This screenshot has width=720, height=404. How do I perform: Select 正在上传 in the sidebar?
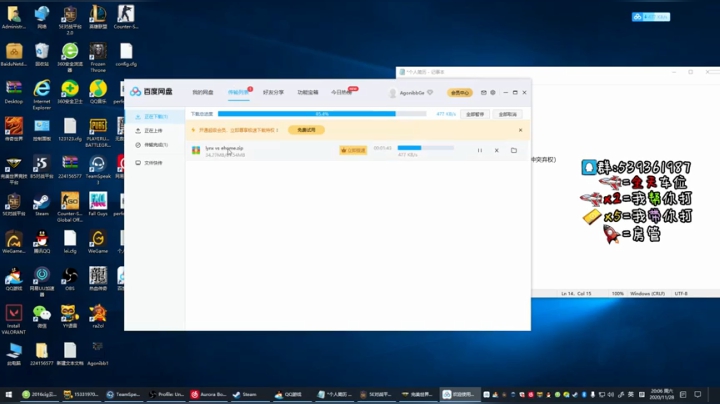[x=153, y=131]
